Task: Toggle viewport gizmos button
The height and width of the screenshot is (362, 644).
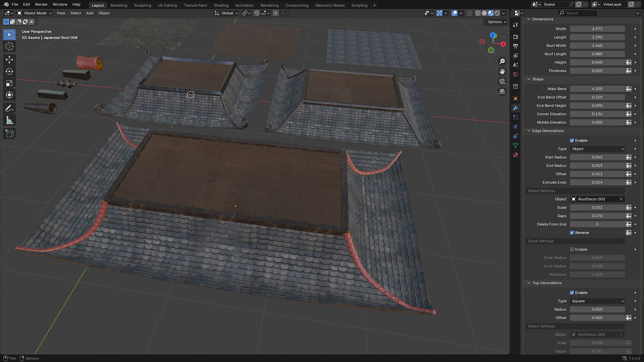Action: click(x=439, y=13)
